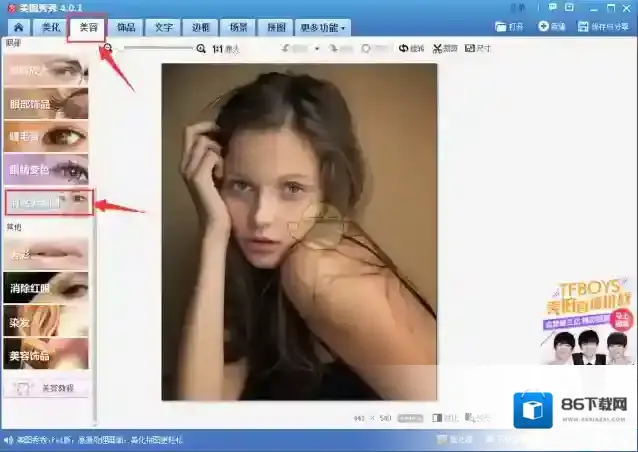
Task: Open the eye enlargement tool thumbnail
Action: click(46, 70)
